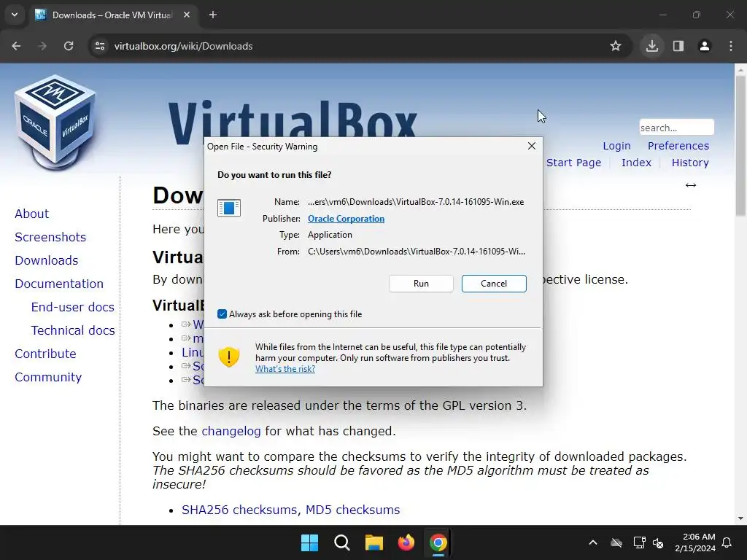Open End-user docs sidebar link
The width and height of the screenshot is (747, 560).
72,307
